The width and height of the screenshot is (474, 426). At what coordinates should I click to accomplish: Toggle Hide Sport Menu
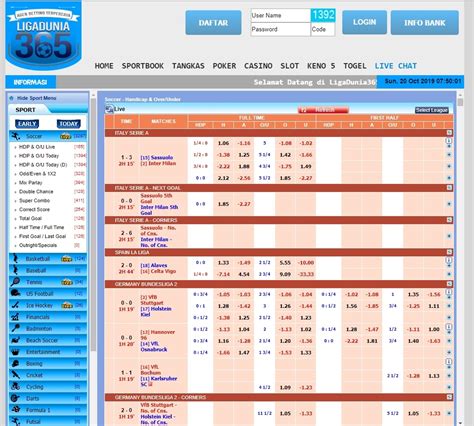pyautogui.click(x=36, y=98)
